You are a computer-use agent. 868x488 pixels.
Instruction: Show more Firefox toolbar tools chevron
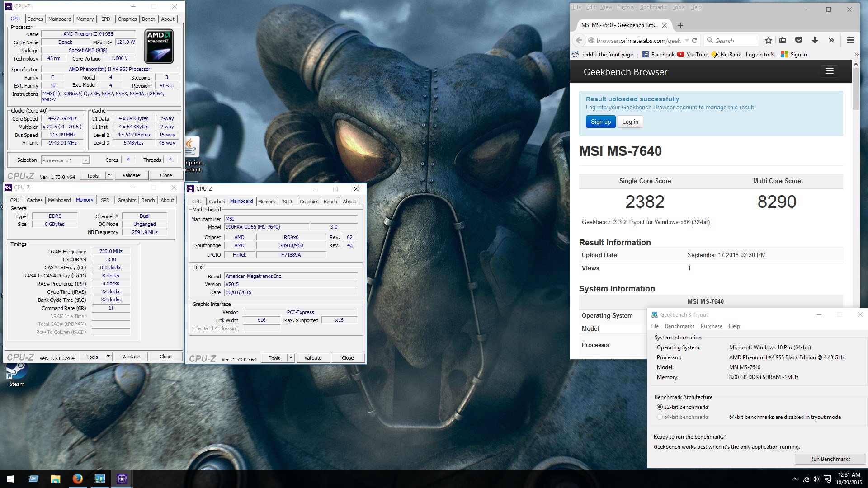[831, 41]
